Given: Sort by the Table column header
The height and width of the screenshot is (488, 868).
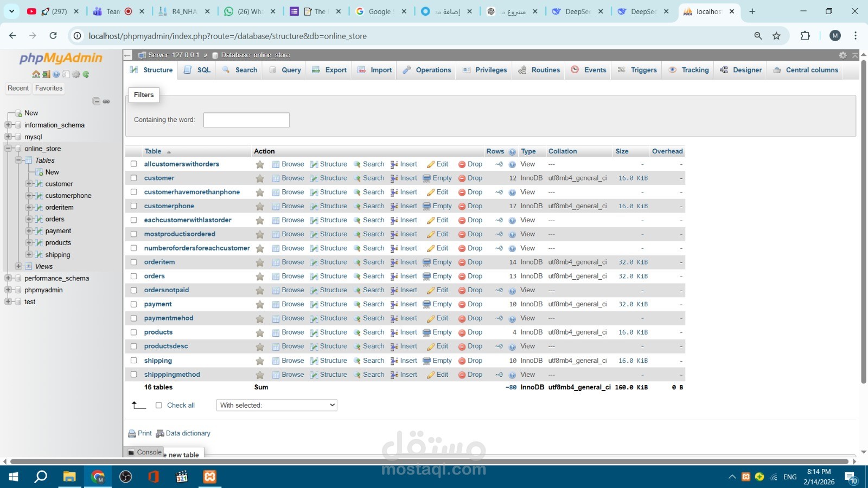Looking at the screenshot, I should tap(153, 152).
